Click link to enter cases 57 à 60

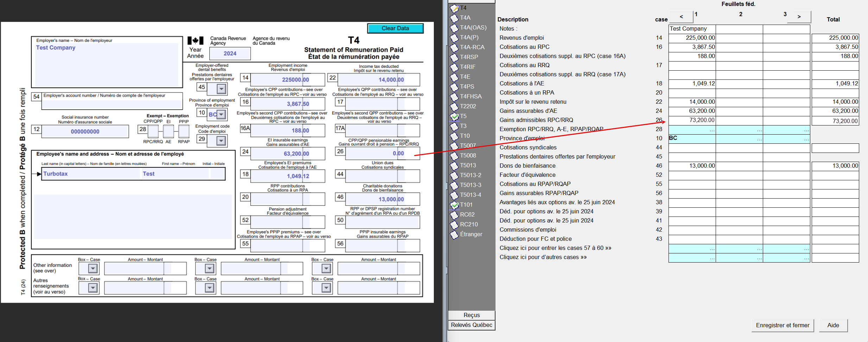(x=555, y=248)
